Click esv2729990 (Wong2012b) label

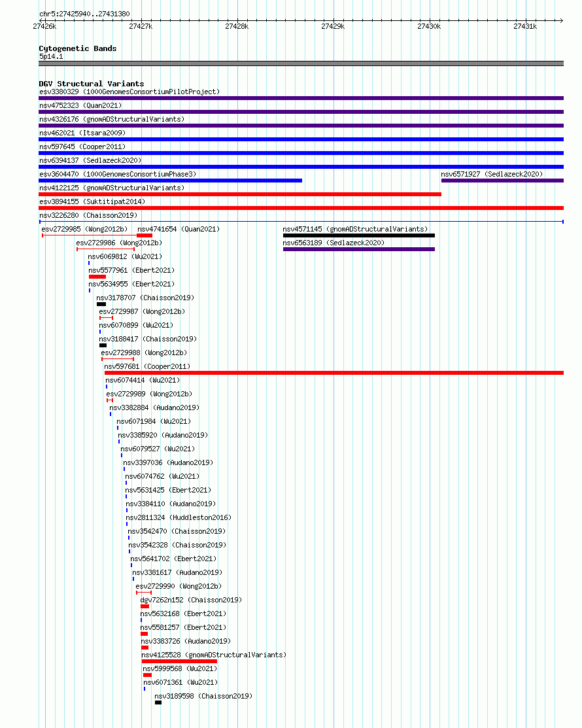(x=179, y=587)
